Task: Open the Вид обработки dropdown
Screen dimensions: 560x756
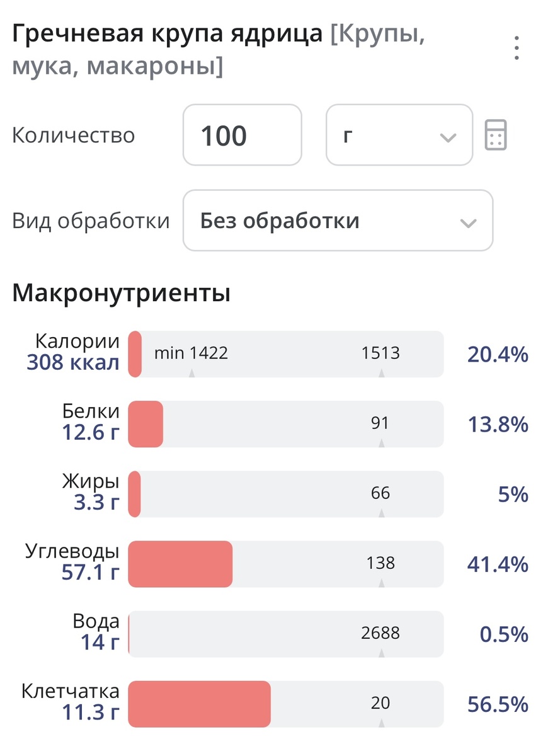Action: click(x=338, y=221)
